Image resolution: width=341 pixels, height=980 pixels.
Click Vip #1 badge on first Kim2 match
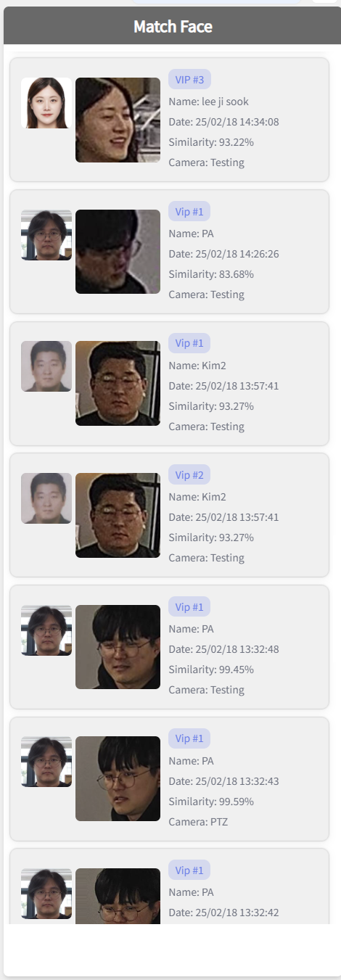[189, 343]
